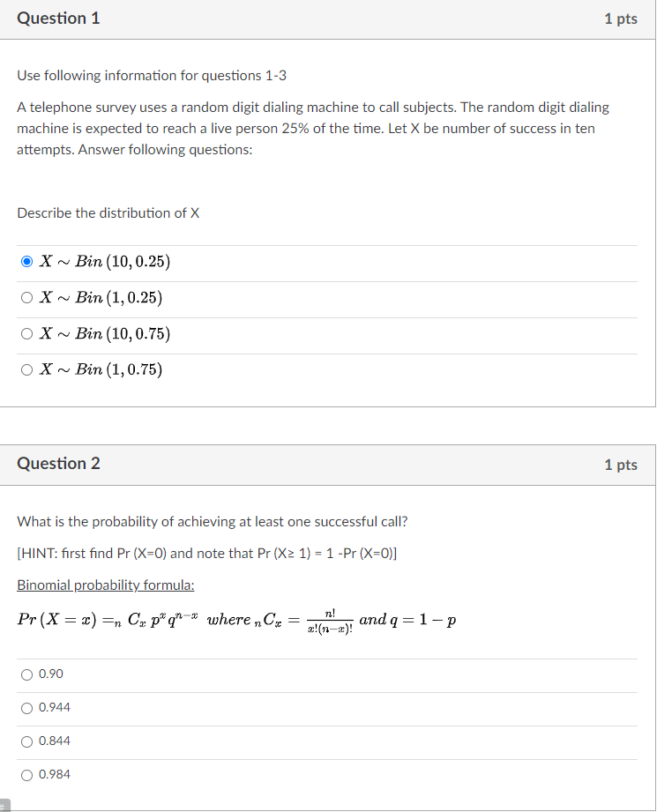
Task: Click the Question 1 header
Action: pyautogui.click(x=58, y=18)
